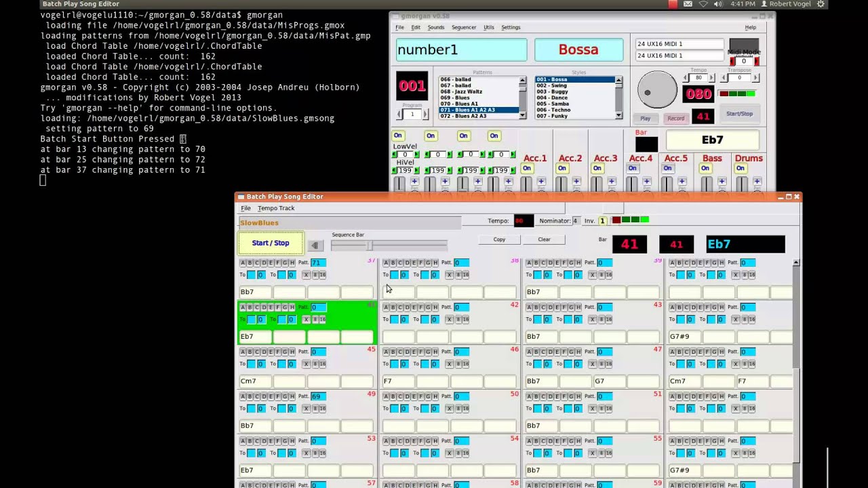Toggle Acc.1 On button

527,168
